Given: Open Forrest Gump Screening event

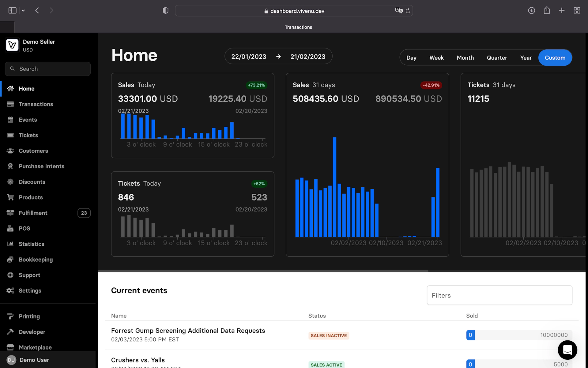Looking at the screenshot, I should [x=188, y=331].
